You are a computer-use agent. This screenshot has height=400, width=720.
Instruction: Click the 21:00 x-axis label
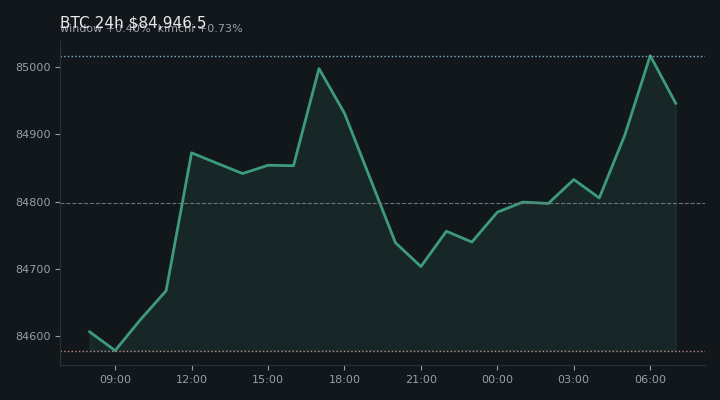tap(421, 379)
